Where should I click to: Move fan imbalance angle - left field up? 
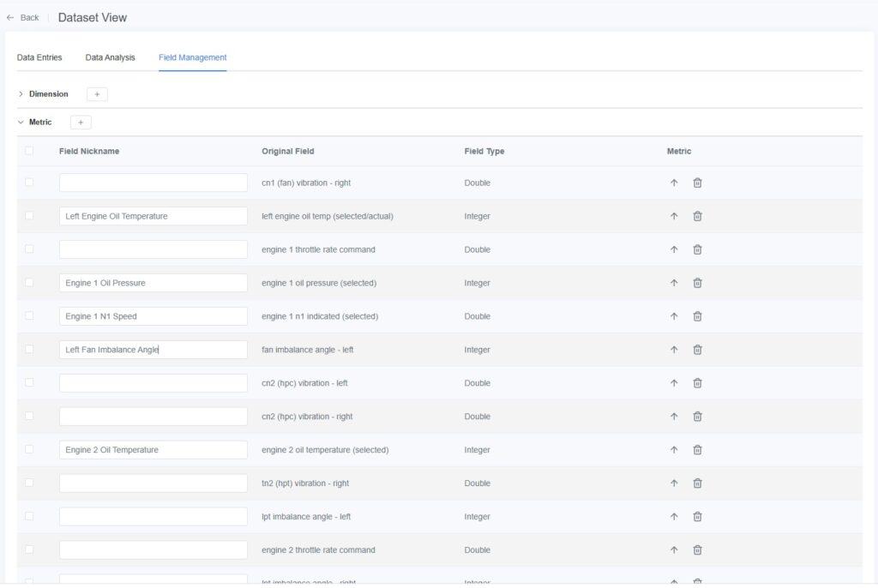click(674, 350)
